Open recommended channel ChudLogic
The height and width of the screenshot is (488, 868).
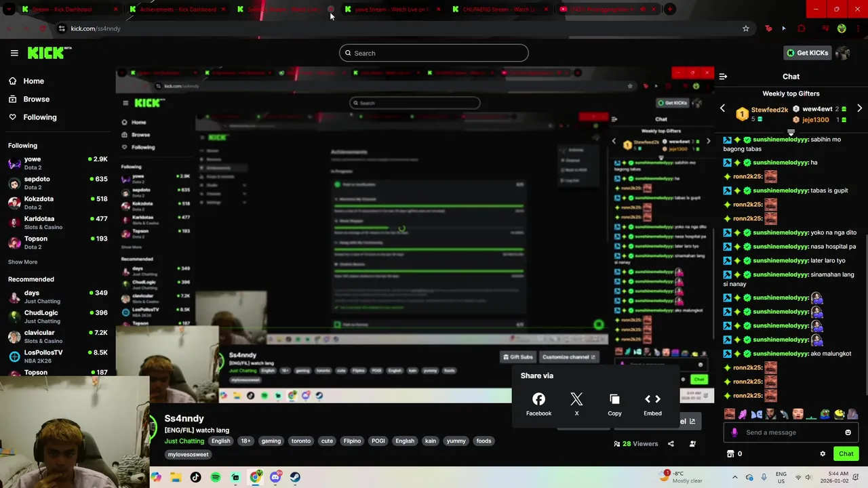click(58, 317)
